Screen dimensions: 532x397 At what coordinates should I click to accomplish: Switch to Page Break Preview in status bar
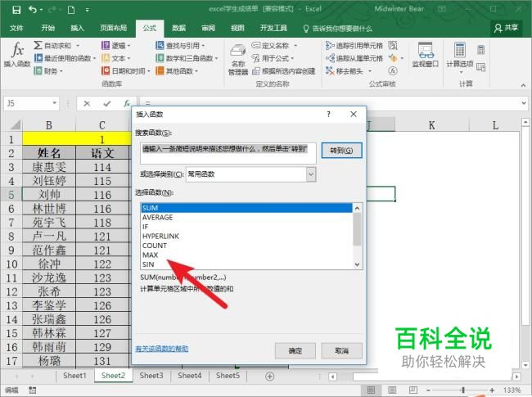click(413, 390)
